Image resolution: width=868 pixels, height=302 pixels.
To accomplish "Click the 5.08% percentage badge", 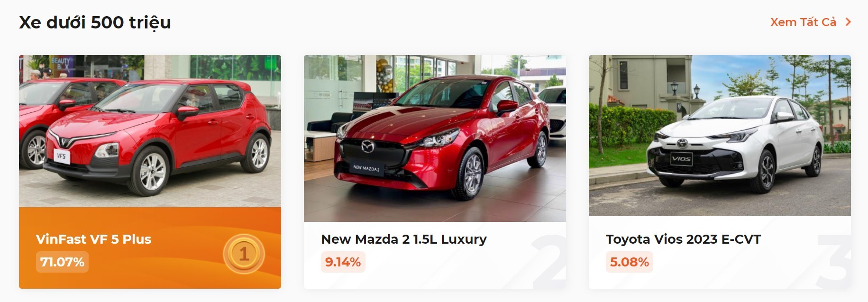I will pyautogui.click(x=629, y=262).
